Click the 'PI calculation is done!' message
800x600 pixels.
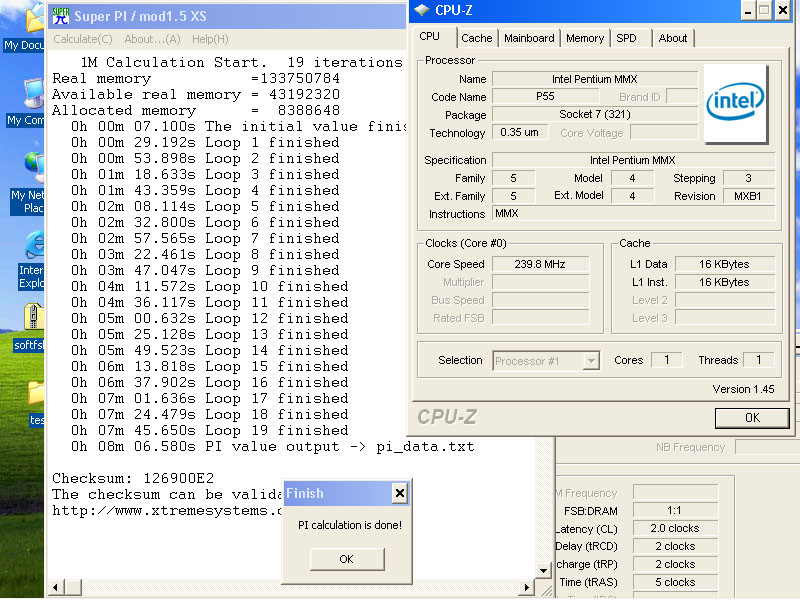(349, 525)
